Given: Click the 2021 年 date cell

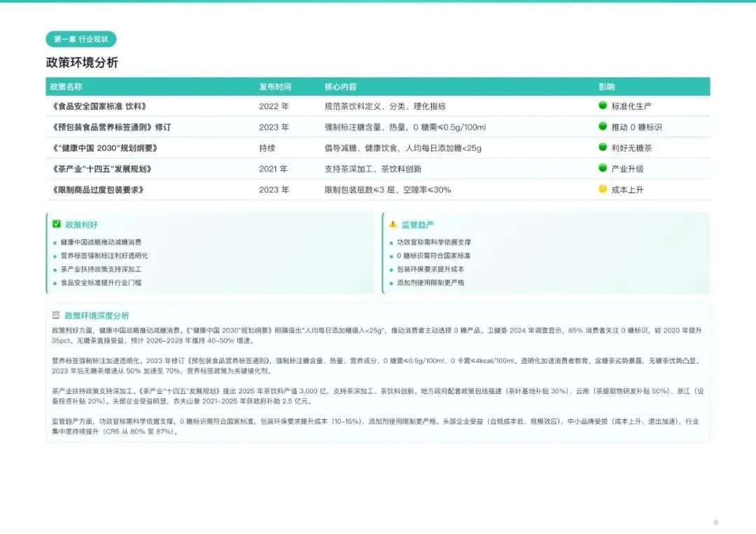Looking at the screenshot, I should pyautogui.click(x=273, y=169).
